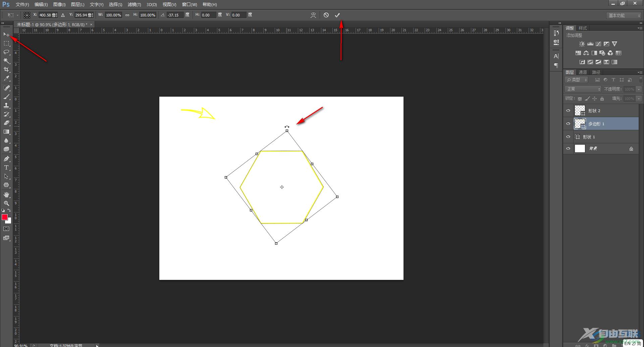
Task: Select the Polygon shape tool
Action: click(6, 185)
